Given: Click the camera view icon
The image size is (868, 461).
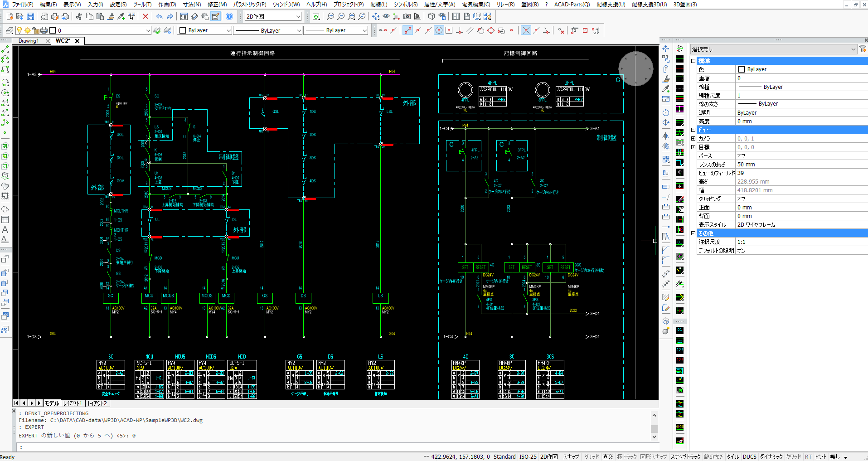Looking at the screenshot, I should click(x=407, y=16).
